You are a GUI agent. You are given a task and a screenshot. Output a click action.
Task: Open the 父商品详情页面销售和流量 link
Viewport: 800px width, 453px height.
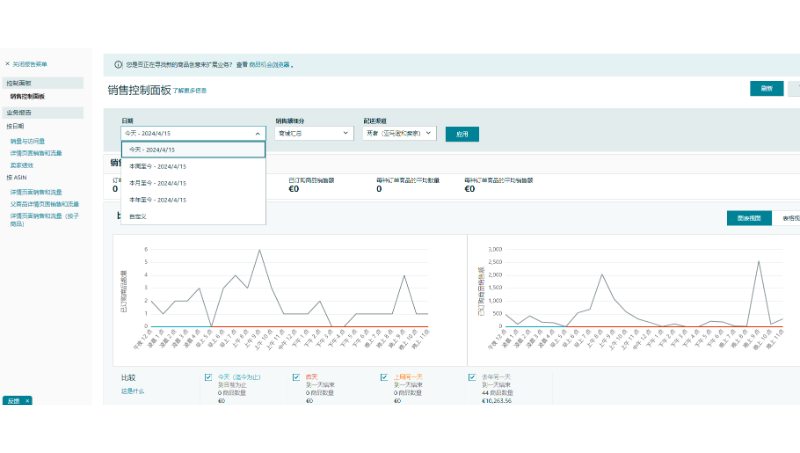44,204
